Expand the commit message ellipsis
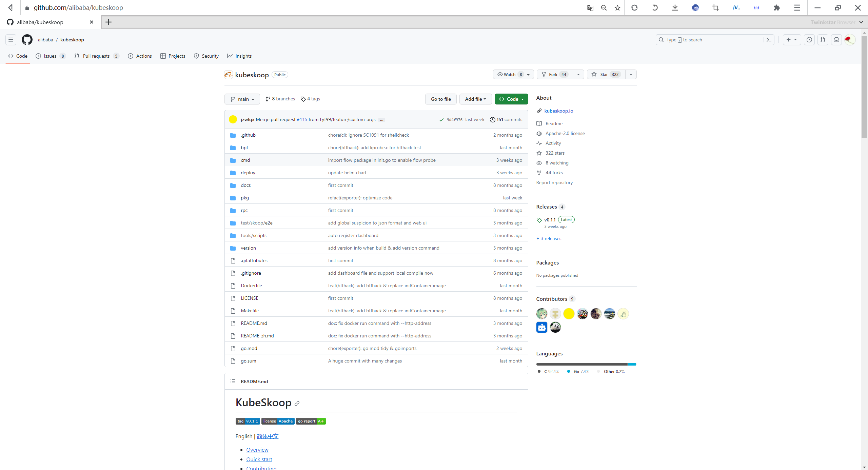The width and height of the screenshot is (868, 470). click(x=382, y=120)
